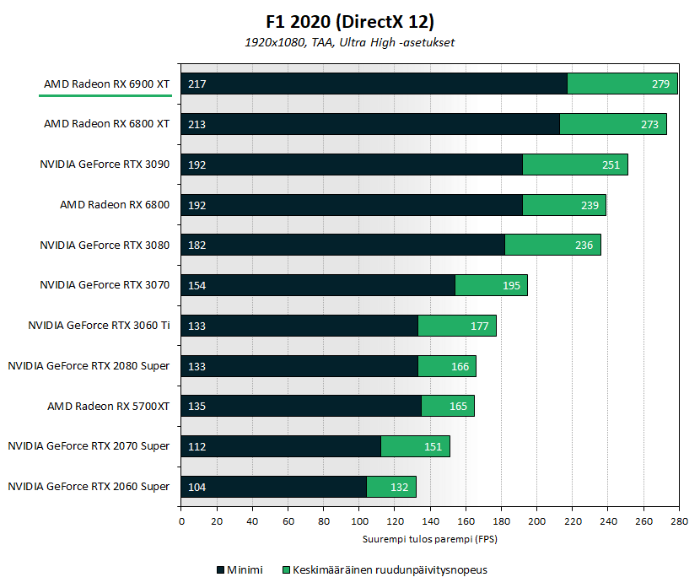
Task: Click the axis title "Suurempi tulos parempi (FPS)"
Action: click(430, 539)
